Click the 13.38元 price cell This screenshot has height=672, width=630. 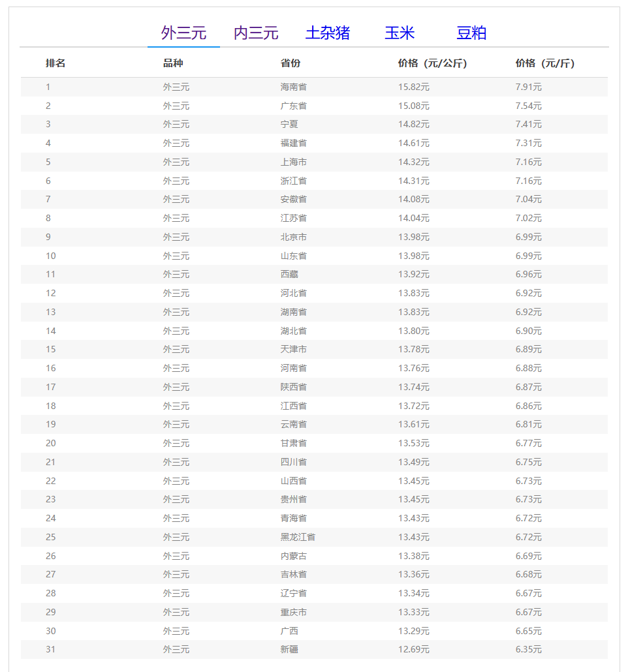(x=414, y=556)
